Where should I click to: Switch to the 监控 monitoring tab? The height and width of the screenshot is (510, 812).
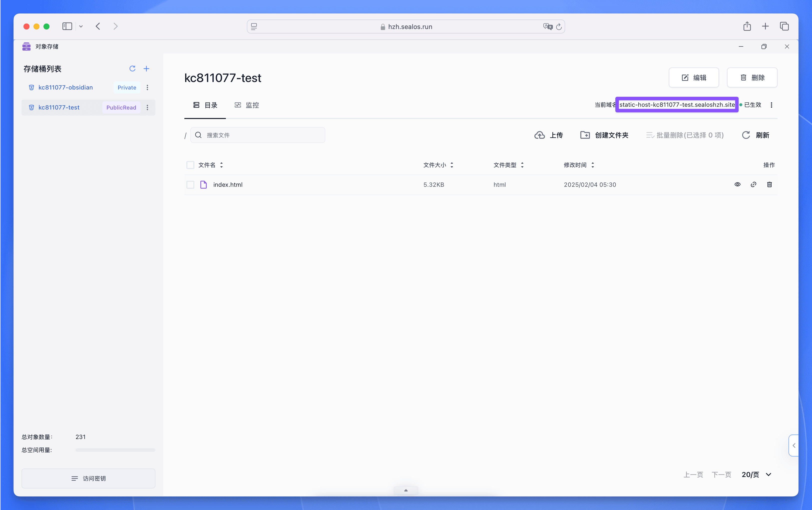[x=247, y=105]
